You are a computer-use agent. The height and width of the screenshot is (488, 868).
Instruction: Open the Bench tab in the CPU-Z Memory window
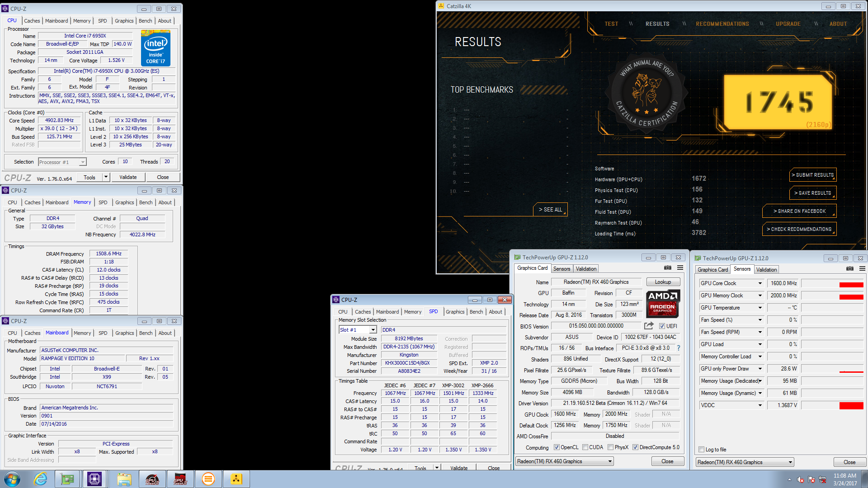146,202
